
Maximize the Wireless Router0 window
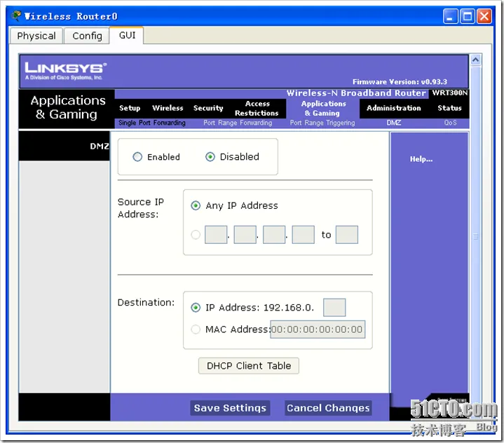(468, 16)
